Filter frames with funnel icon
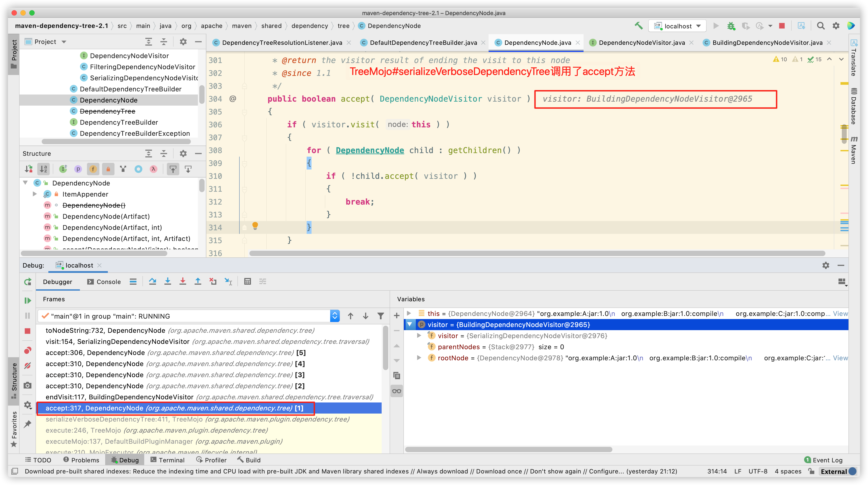 pyautogui.click(x=381, y=316)
